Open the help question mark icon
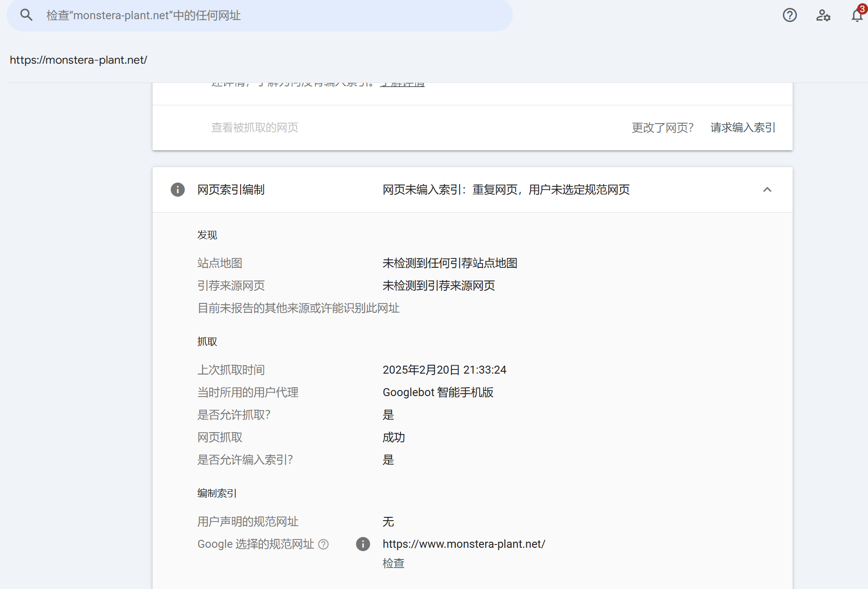Image resolution: width=868 pixels, height=589 pixels. pyautogui.click(x=789, y=15)
